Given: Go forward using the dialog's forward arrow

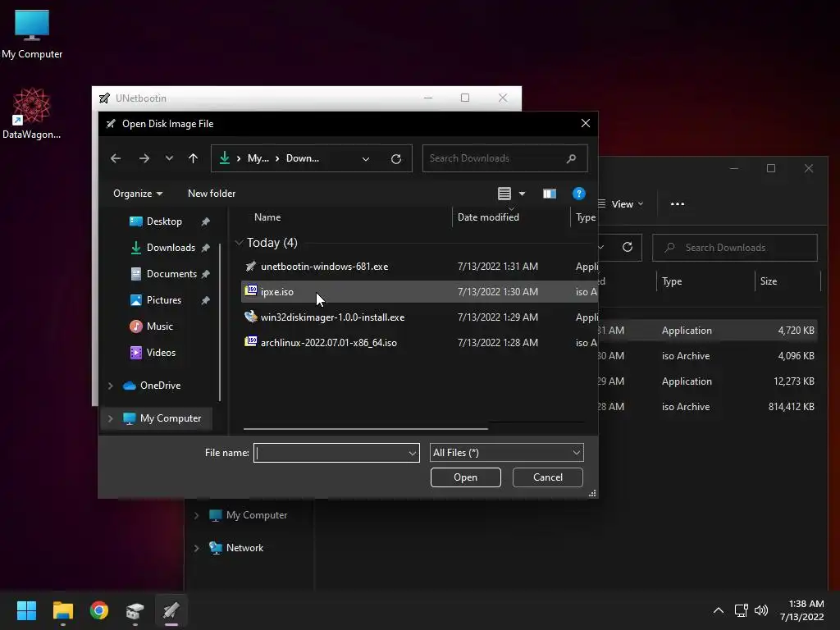Looking at the screenshot, I should (x=144, y=158).
